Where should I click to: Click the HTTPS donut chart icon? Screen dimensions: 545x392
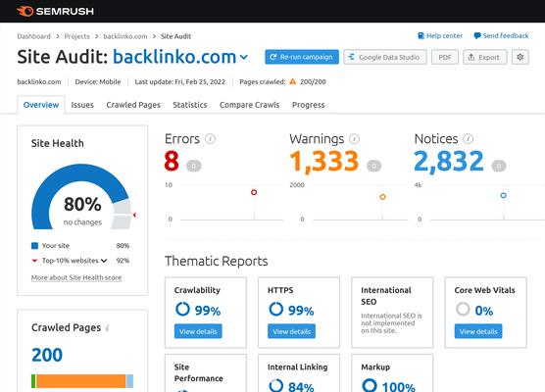[x=276, y=309]
